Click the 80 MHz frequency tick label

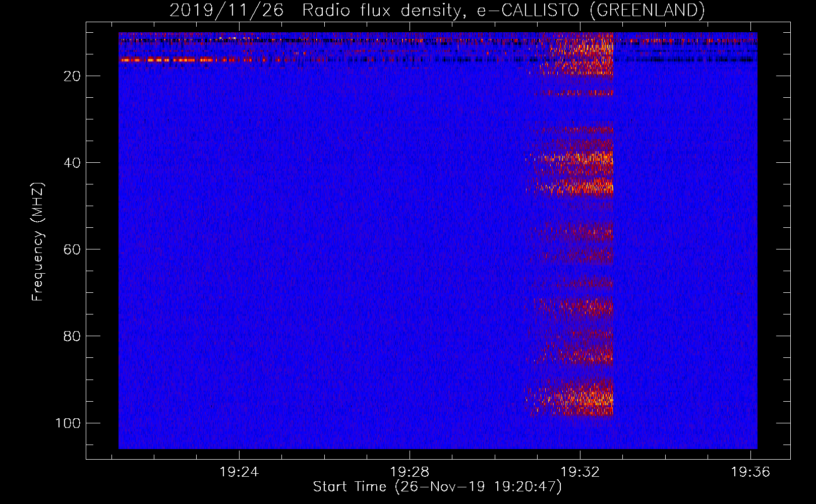(72, 336)
